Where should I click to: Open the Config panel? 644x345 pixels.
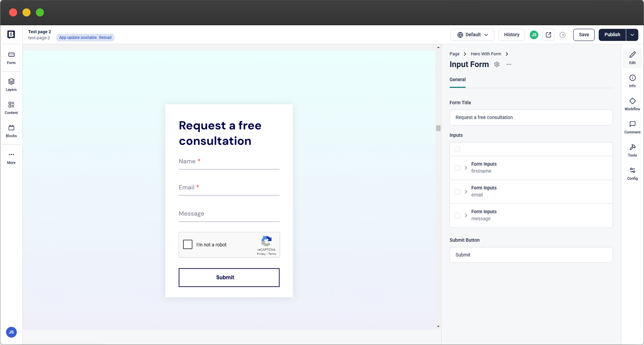click(632, 174)
